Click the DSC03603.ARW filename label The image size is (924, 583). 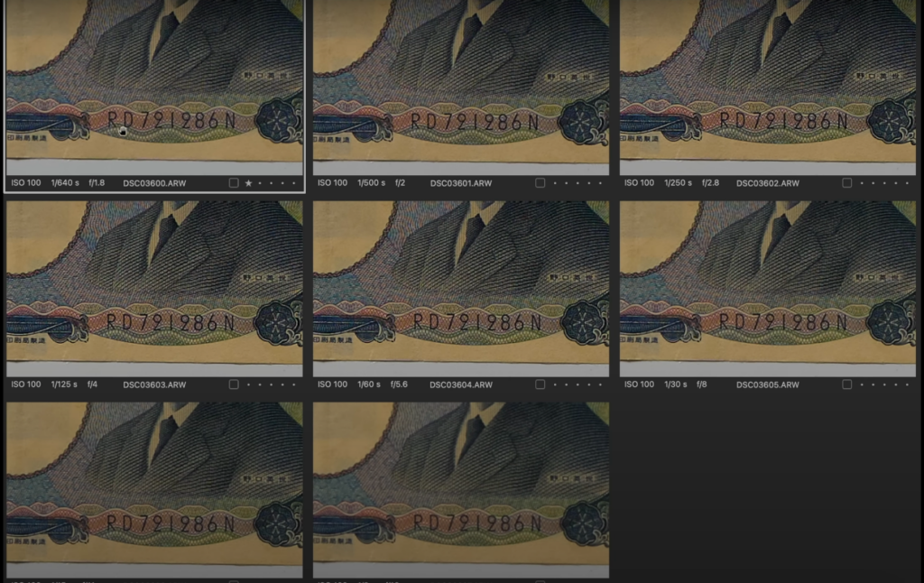(154, 384)
